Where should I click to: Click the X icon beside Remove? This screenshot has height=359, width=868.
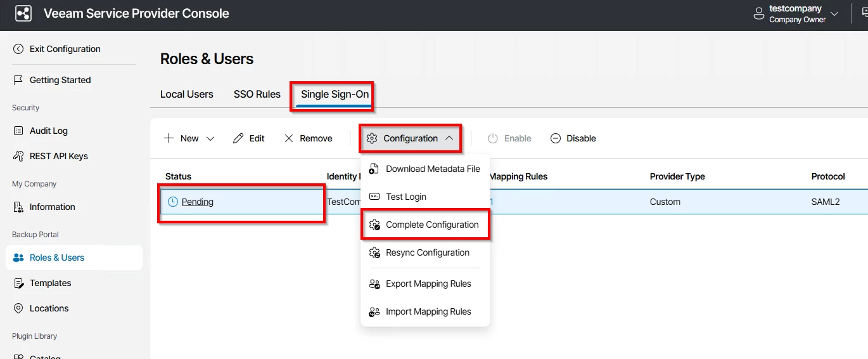pos(289,138)
